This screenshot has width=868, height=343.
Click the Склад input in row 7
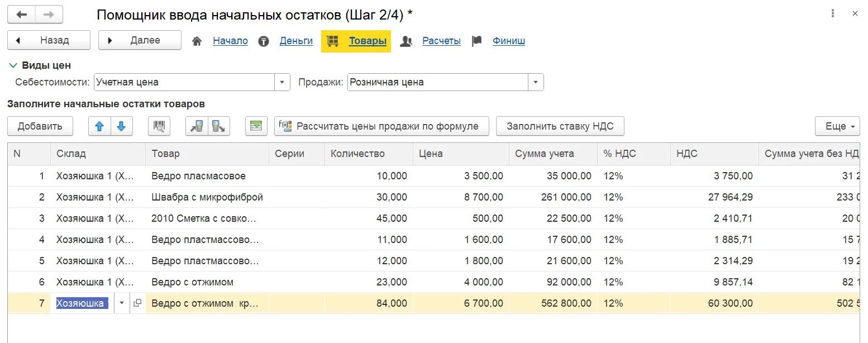tap(83, 303)
